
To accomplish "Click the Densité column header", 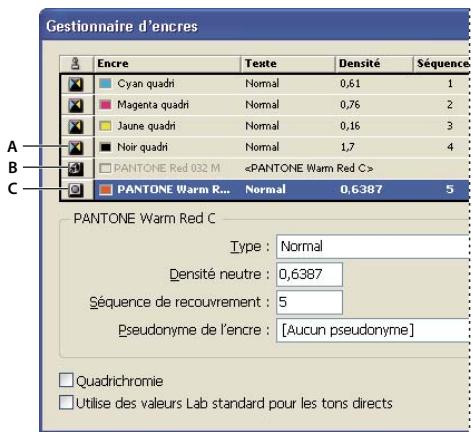I will 374,64.
